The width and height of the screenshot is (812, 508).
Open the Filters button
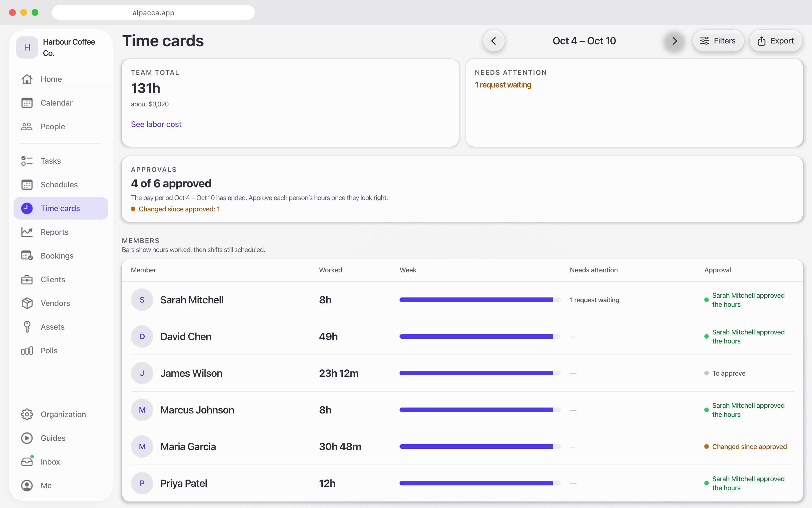[718, 41]
